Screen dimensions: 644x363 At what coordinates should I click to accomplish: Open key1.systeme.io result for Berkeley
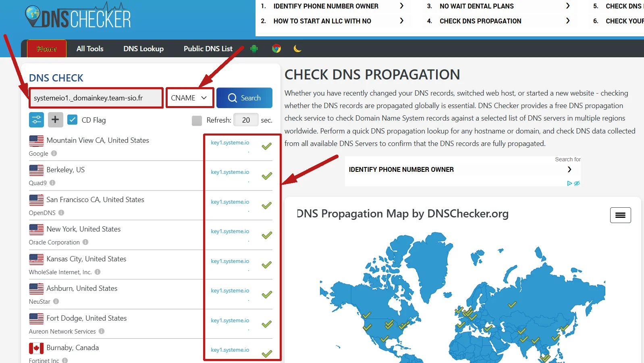click(230, 172)
